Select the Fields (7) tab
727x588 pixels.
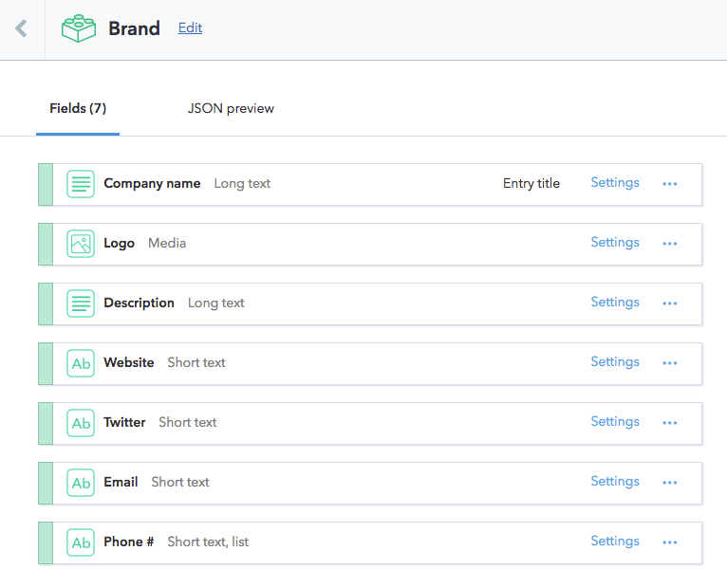tap(78, 108)
